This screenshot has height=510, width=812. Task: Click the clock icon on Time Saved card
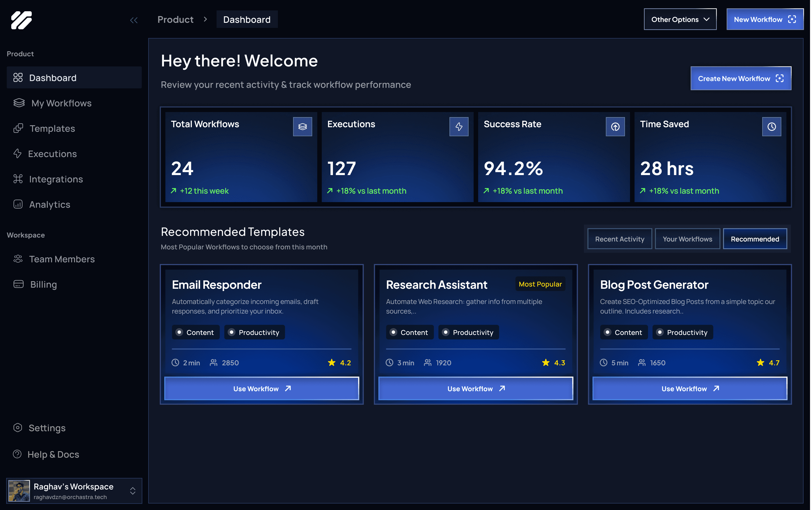[771, 126]
